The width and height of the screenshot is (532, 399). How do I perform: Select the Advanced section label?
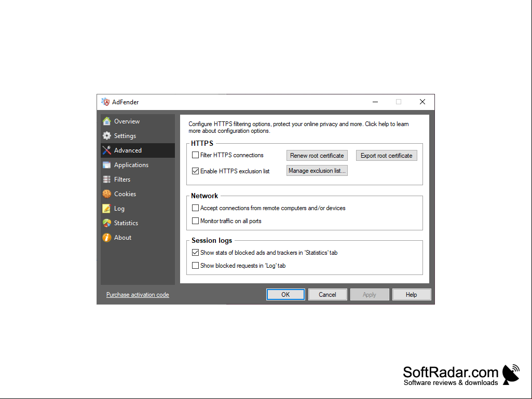click(x=128, y=150)
